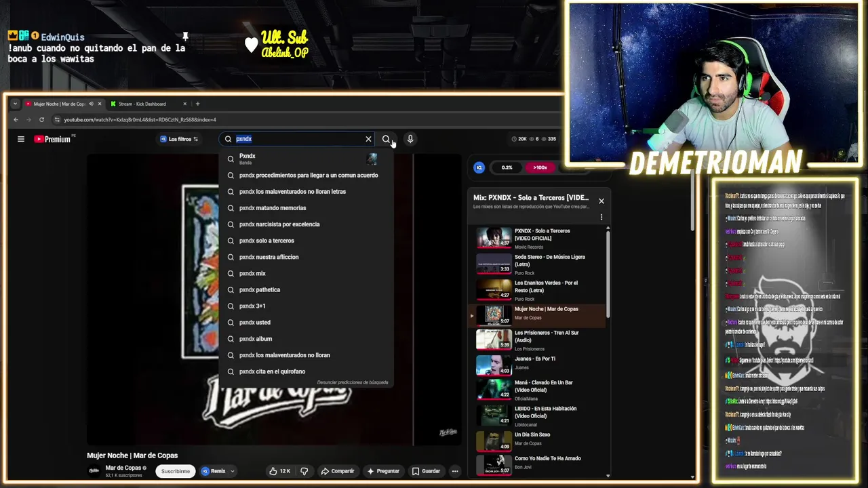Play Maná - Clavado En Un Bar
The image size is (868, 488).
540,389
